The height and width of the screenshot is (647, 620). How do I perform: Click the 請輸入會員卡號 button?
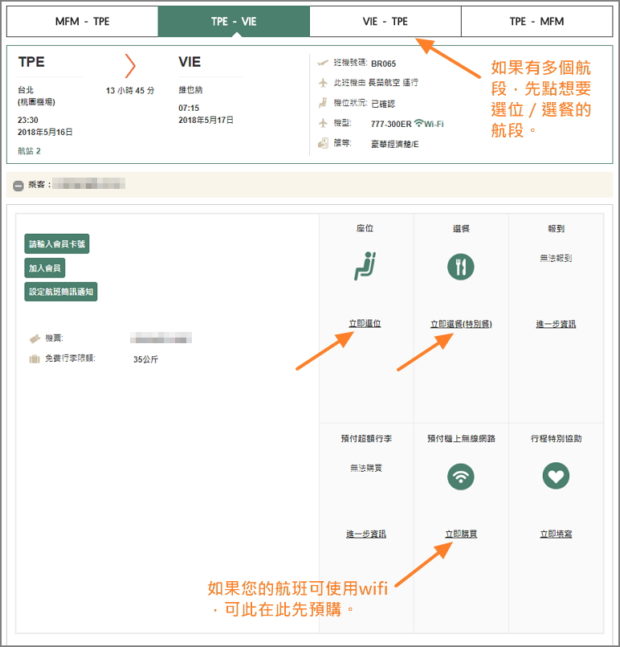click(57, 244)
